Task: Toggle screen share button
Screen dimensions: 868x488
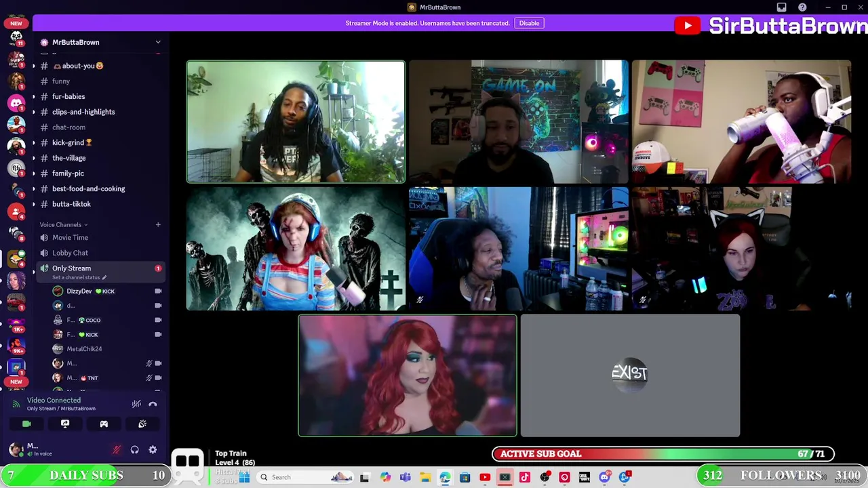Action: tap(65, 424)
